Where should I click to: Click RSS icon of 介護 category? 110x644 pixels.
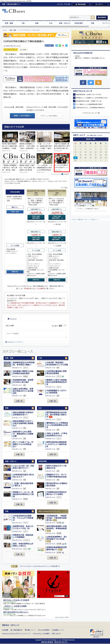click(x=66, y=358)
